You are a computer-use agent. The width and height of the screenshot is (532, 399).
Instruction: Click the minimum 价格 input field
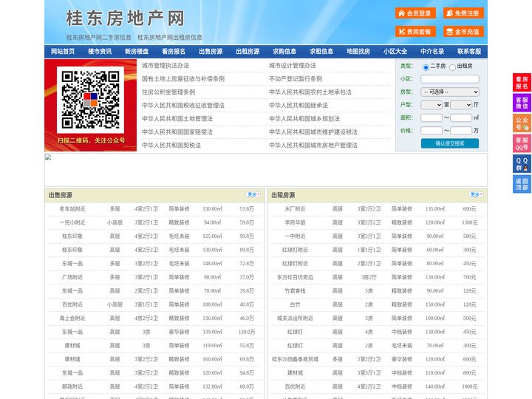pos(432,131)
